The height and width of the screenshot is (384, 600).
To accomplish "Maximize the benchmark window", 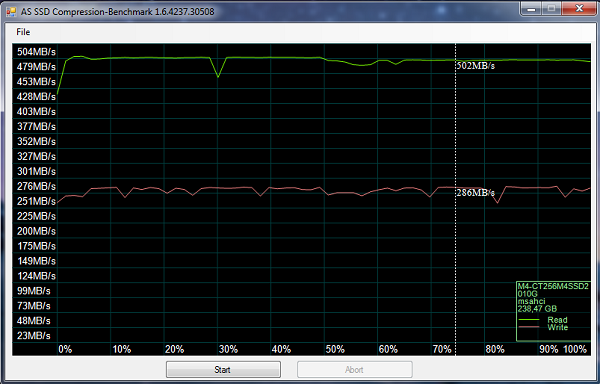I will [x=551, y=8].
